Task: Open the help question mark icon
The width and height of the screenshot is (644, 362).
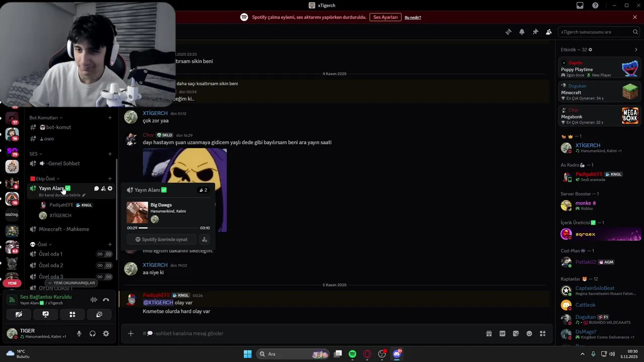Action: coord(596,6)
